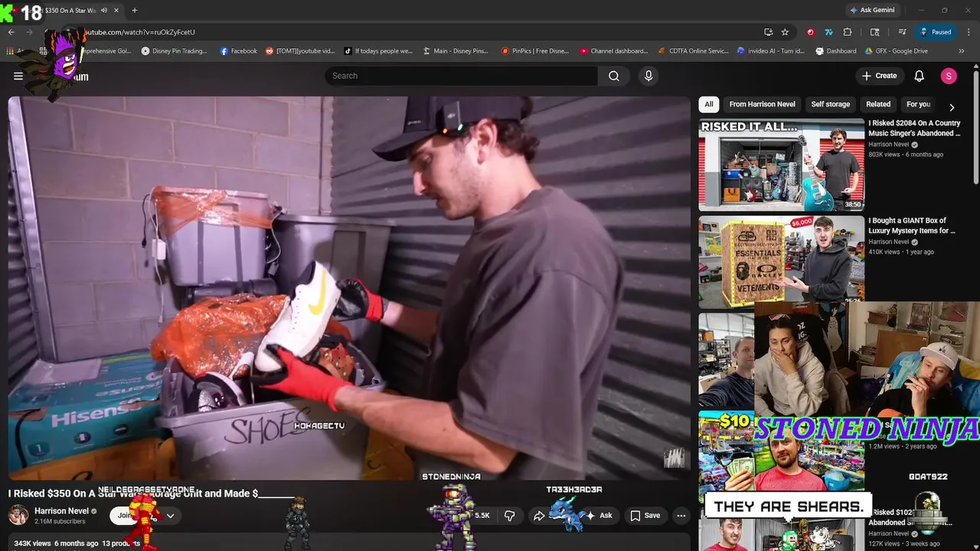Click the main video player

(349, 287)
